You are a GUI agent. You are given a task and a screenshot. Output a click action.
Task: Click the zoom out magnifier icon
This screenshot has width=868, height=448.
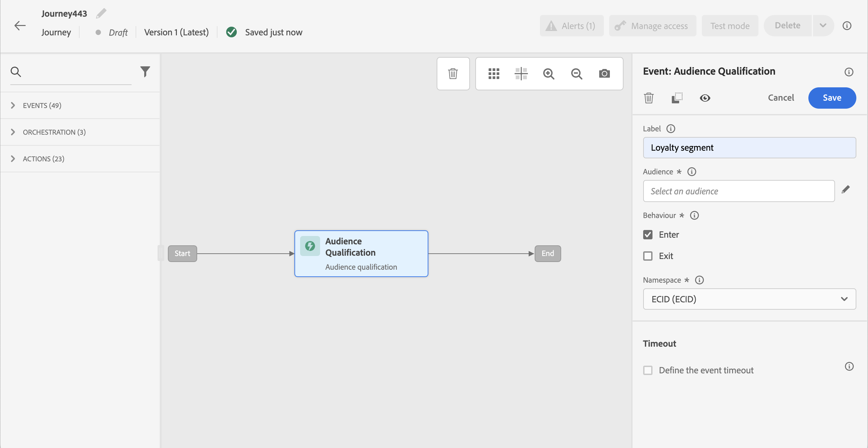click(x=577, y=73)
